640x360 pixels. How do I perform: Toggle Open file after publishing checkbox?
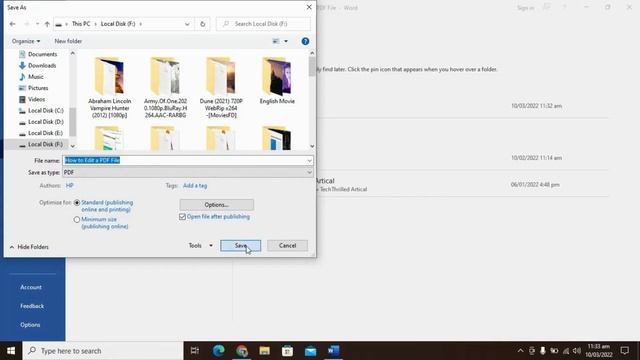[182, 217]
